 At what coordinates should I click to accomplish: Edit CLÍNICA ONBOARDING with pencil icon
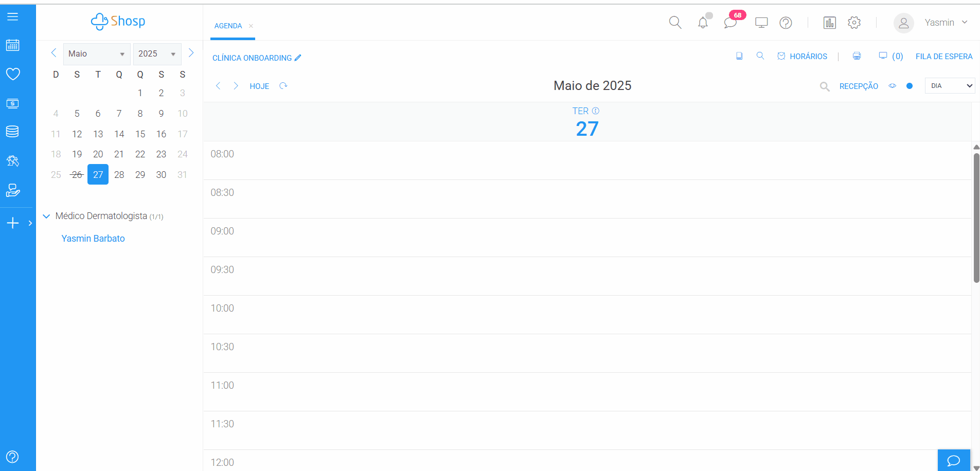coord(298,58)
